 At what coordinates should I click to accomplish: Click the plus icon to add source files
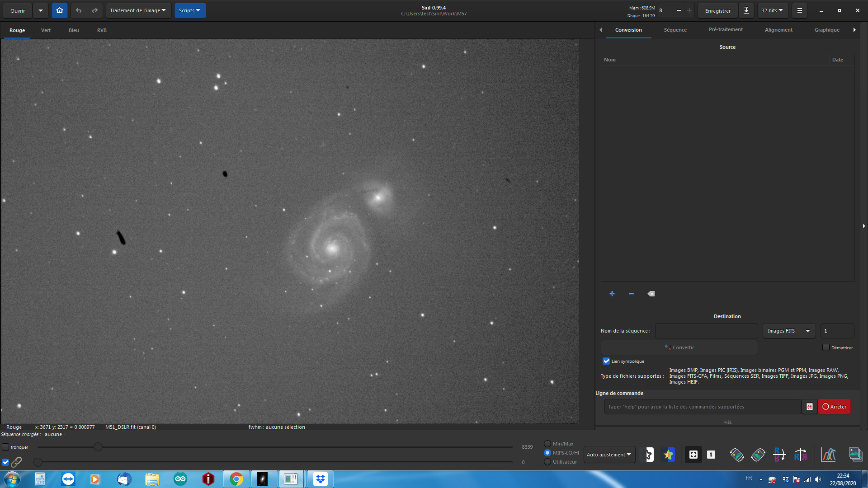(x=612, y=294)
